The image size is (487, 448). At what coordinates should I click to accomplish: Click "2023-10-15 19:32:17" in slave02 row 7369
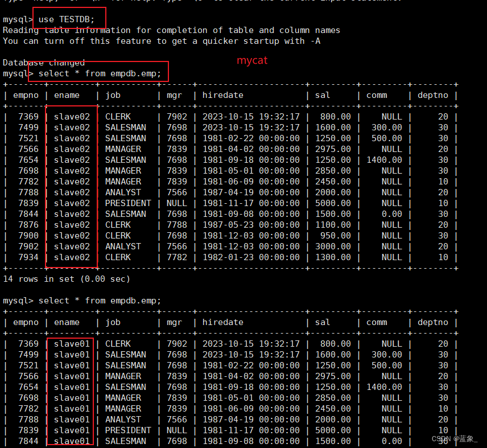(x=251, y=117)
